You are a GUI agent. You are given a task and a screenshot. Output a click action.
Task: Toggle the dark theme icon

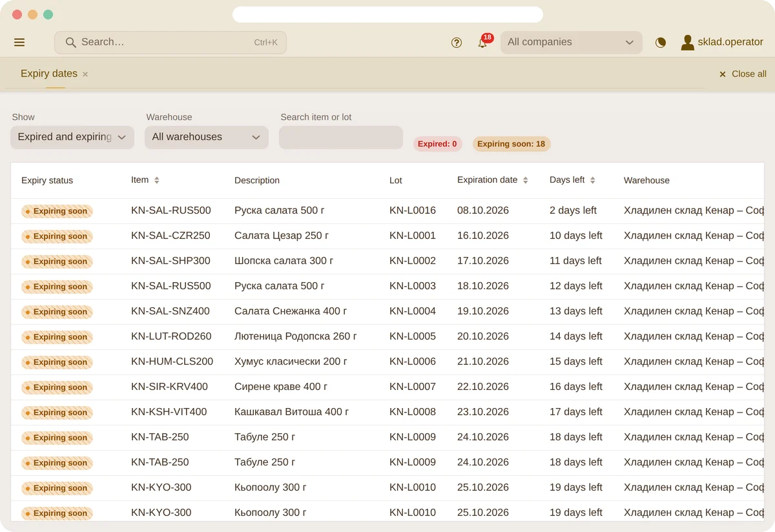[x=660, y=43]
